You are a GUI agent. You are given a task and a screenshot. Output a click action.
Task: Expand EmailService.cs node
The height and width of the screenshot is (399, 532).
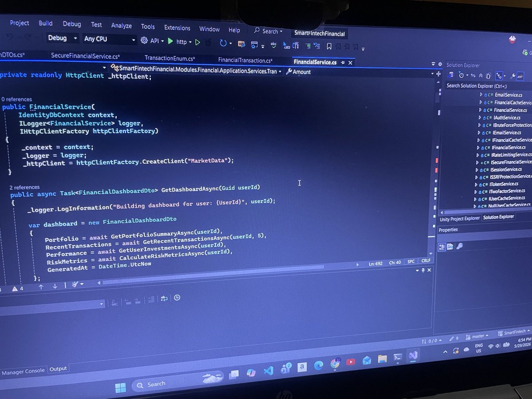coord(481,95)
